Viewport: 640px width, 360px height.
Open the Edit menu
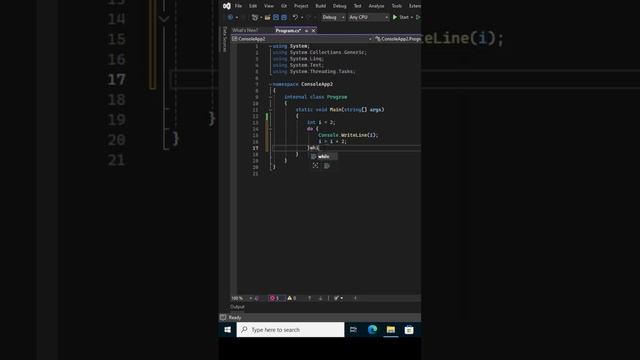click(253, 6)
